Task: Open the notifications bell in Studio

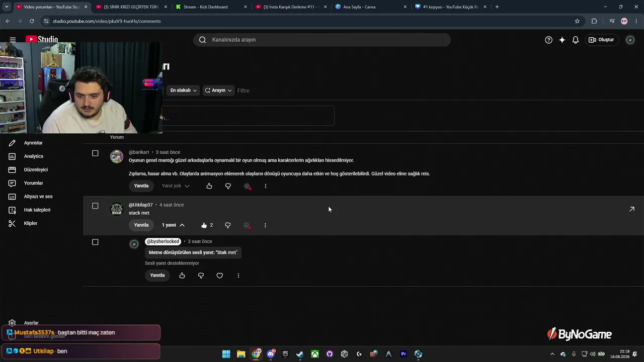Action: pyautogui.click(x=576, y=40)
